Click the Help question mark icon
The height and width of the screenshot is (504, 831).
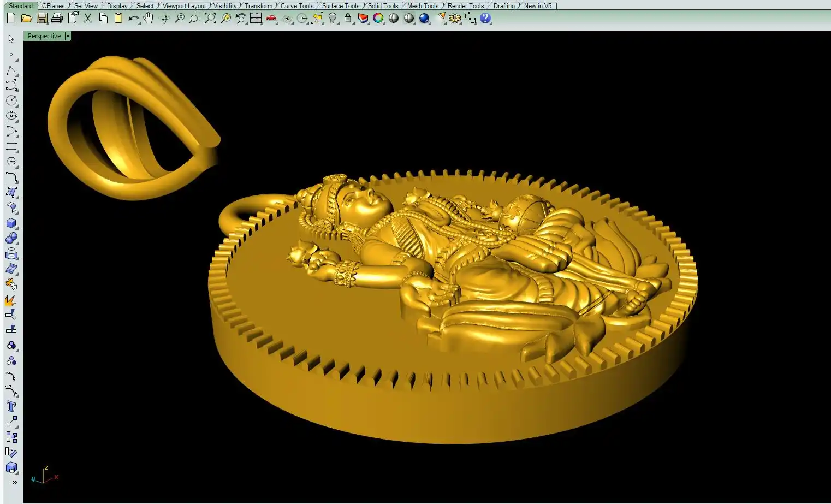click(x=485, y=19)
